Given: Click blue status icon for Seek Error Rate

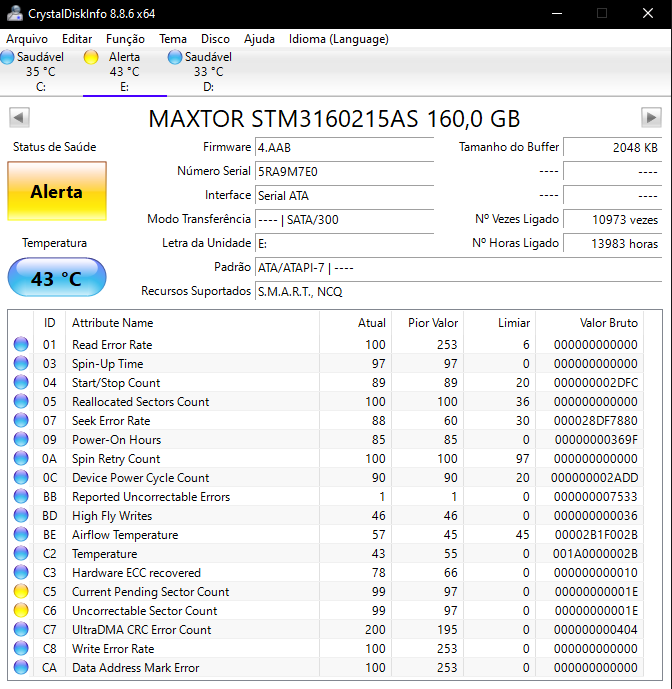Looking at the screenshot, I should (21, 421).
